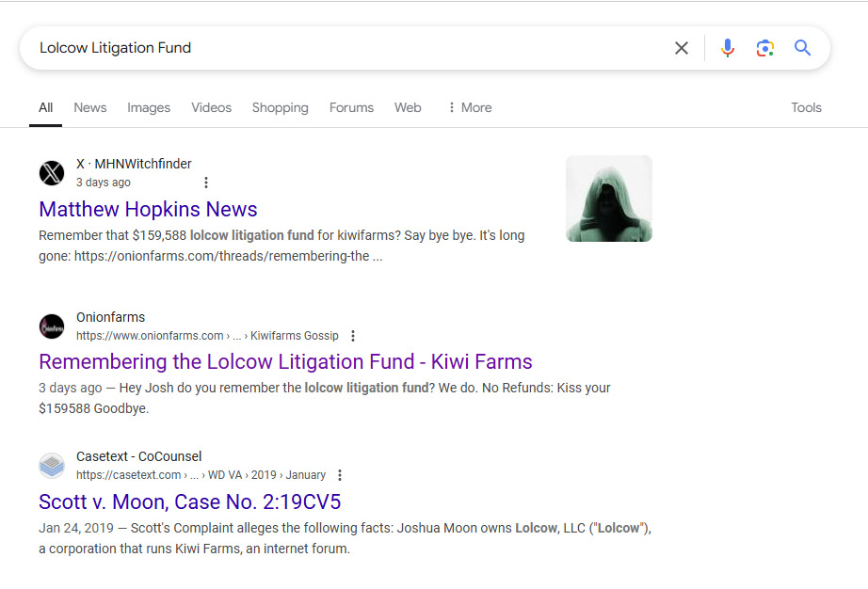The width and height of the screenshot is (868, 589).
Task: Click the X · MHNWitchfinder source name
Action: click(134, 164)
